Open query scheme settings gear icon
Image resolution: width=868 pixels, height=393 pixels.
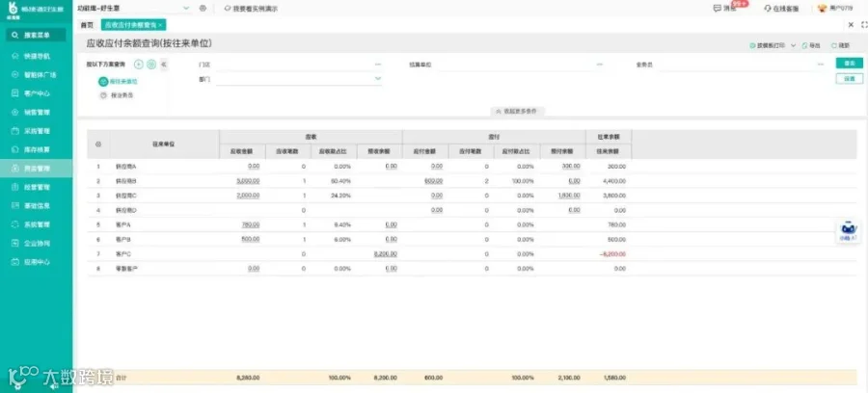(x=151, y=65)
